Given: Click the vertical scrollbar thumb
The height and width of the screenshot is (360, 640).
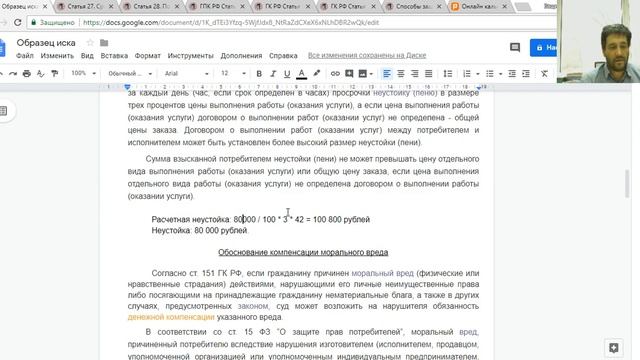Looking at the screenshot, I should click(627, 183).
